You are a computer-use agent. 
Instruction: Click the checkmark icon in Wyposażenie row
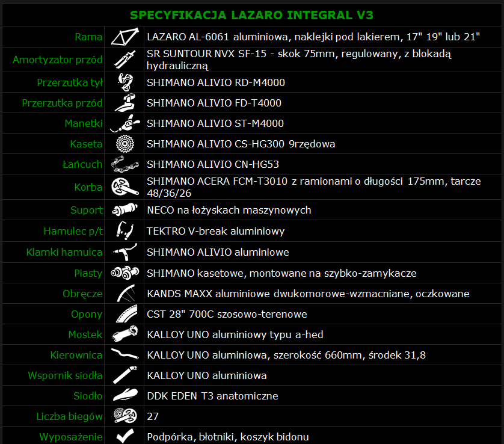tap(125, 436)
